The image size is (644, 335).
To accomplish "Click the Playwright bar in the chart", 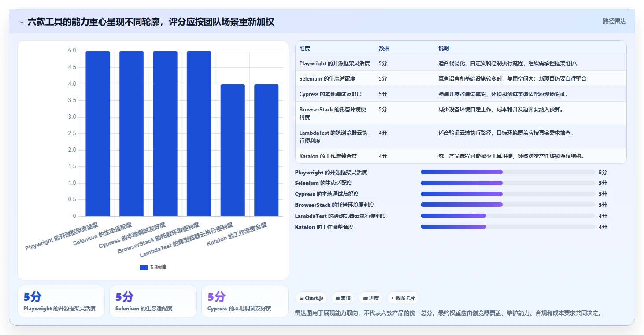I will point(98,133).
